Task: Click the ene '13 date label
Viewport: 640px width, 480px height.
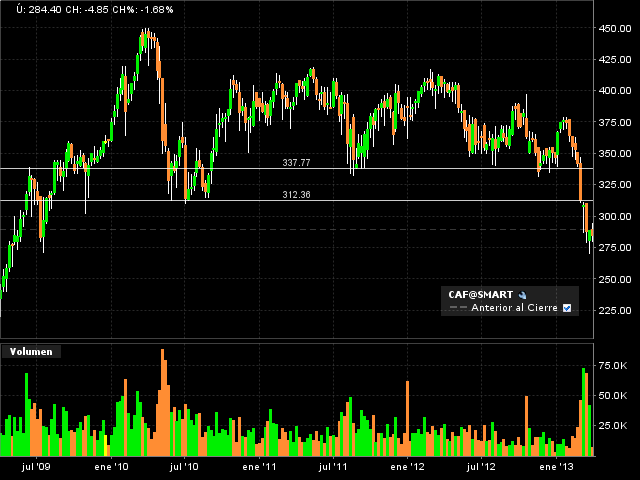Action: pos(556,467)
